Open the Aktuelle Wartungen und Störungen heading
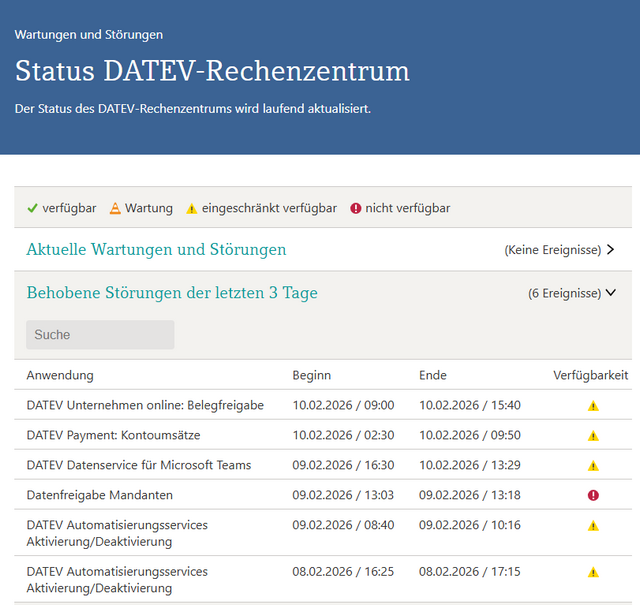This screenshot has height=605, width=640. pyautogui.click(x=156, y=249)
